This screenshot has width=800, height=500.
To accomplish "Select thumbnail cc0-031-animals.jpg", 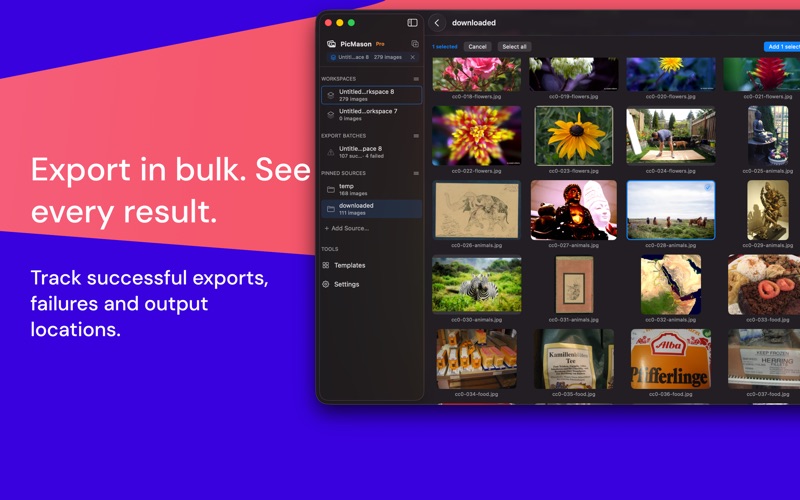I will (573, 284).
